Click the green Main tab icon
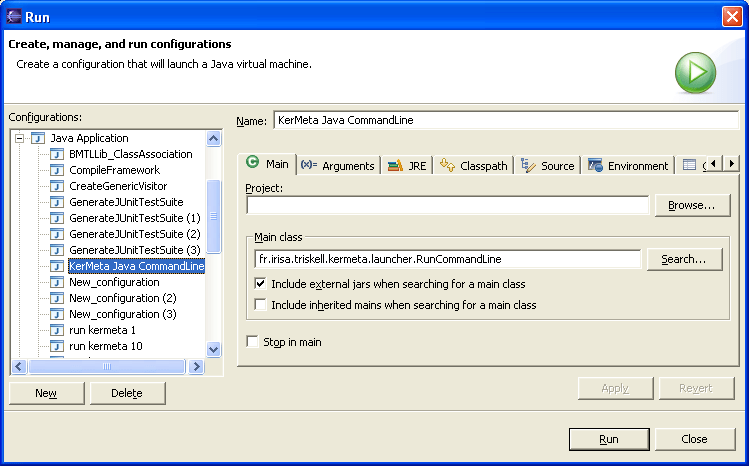This screenshot has width=749, height=466. 252,162
